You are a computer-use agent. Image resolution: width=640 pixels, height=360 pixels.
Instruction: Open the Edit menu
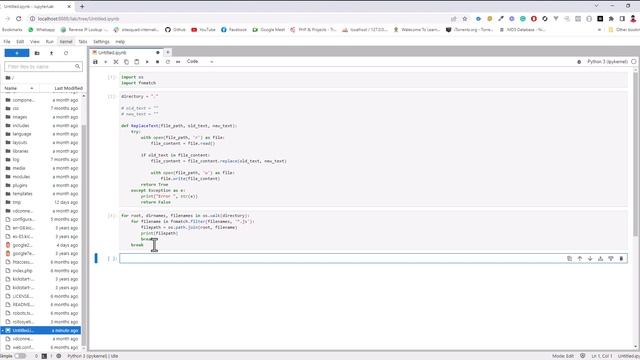[x=20, y=42]
